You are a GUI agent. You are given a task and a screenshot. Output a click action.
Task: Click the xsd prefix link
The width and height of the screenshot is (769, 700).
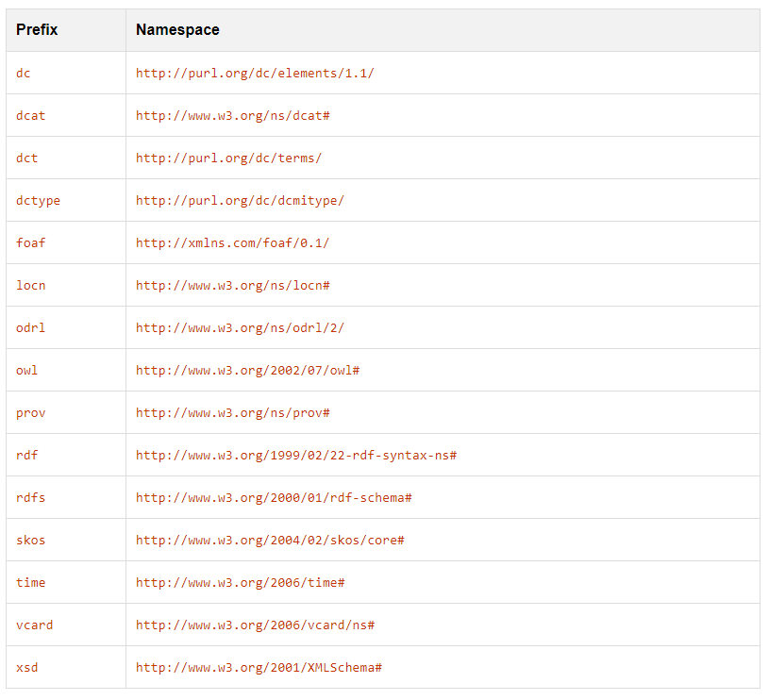tap(26, 667)
